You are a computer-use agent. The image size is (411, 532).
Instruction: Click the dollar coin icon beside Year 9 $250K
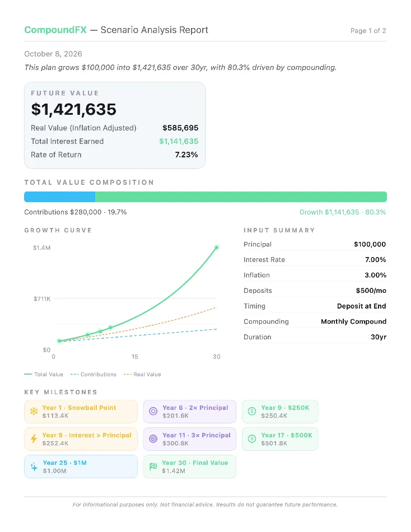point(252,411)
